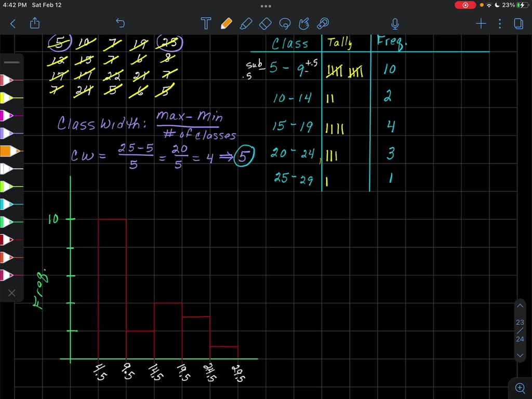The image size is (532, 399).
Task: Tap the Back navigation arrow
Action: 13,23
